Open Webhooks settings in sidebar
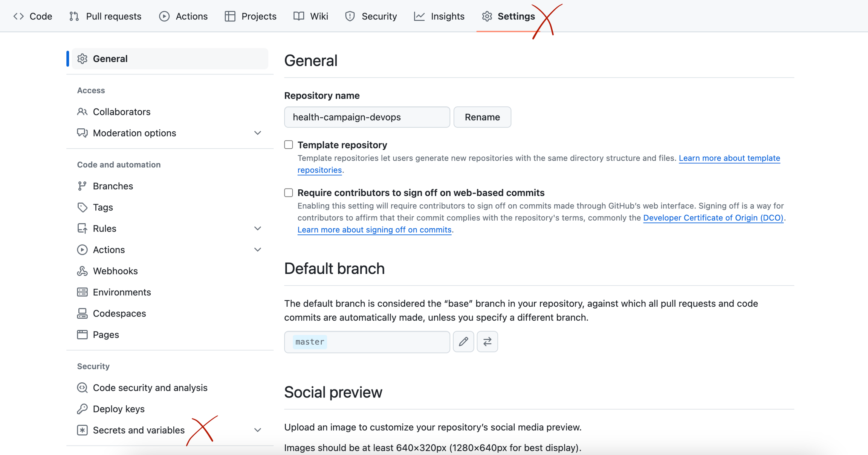 115,271
